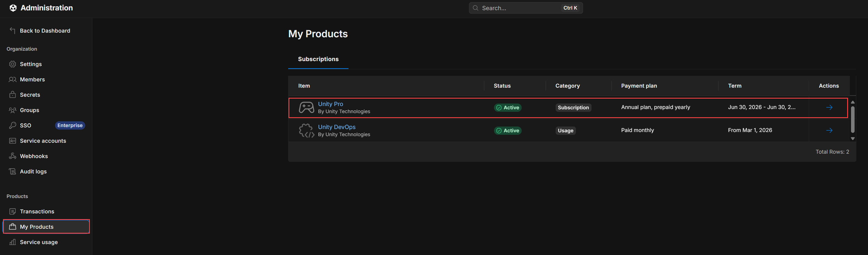Click the search magnifier icon
Image resolution: width=868 pixels, height=255 pixels.
coord(475,8)
